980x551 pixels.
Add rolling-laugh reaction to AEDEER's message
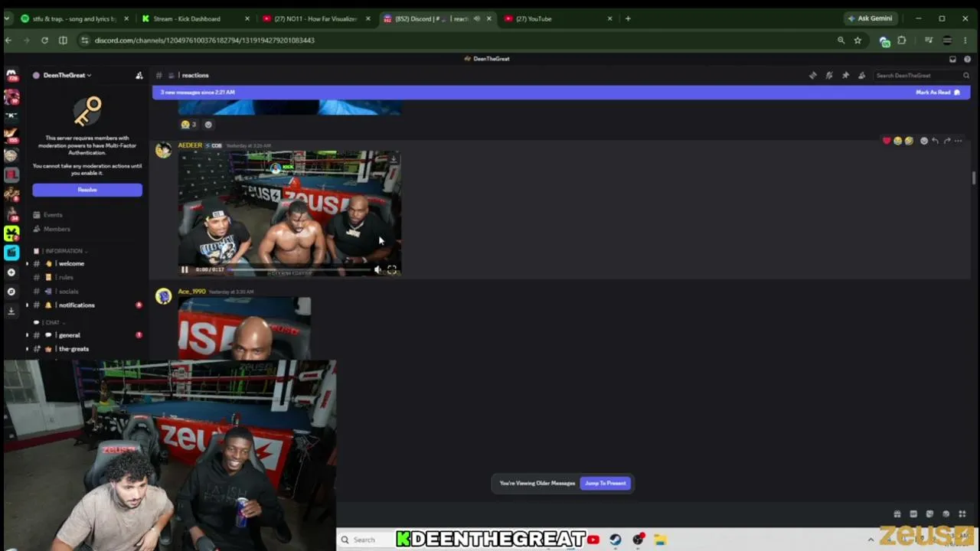[x=909, y=141]
